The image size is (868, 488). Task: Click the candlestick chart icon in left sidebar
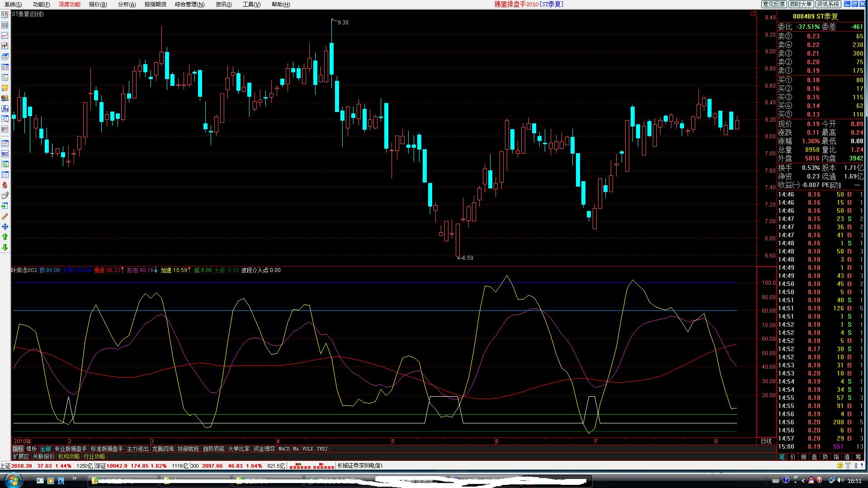[x=5, y=46]
